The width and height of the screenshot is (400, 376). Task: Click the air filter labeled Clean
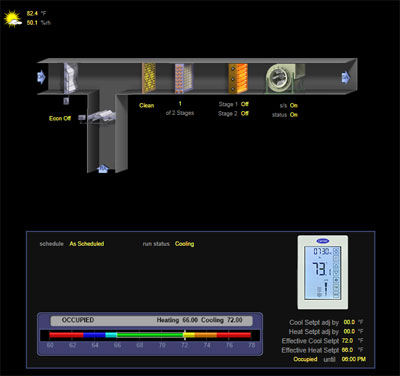click(x=149, y=78)
